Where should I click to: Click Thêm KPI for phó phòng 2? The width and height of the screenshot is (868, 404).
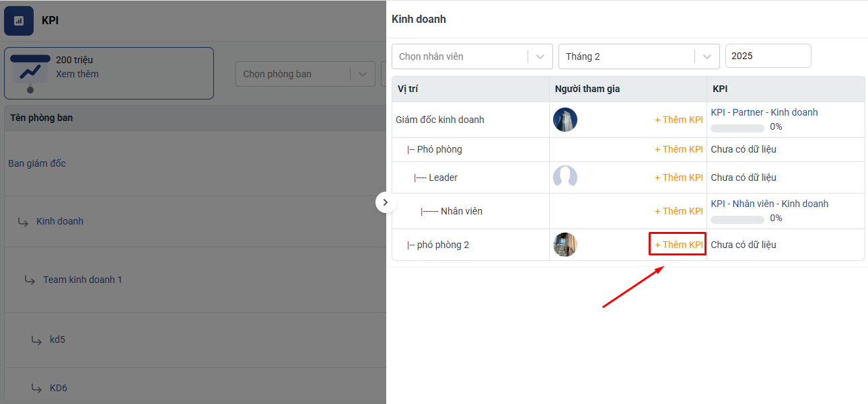pyautogui.click(x=678, y=245)
